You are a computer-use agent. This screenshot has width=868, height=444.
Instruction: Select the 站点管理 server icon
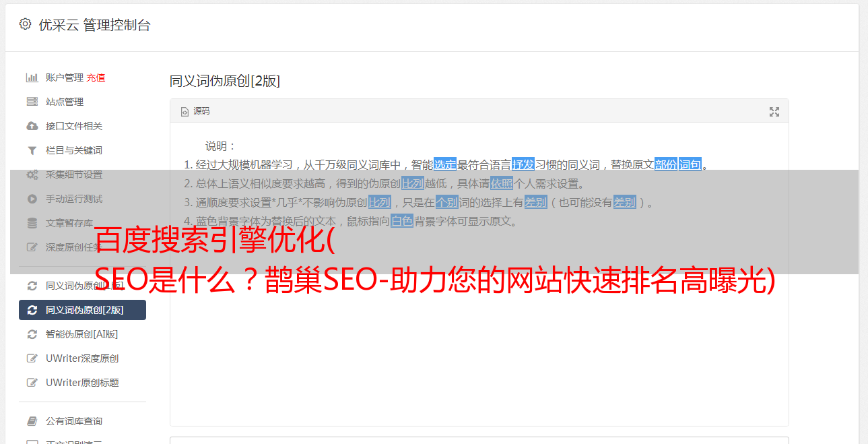tap(32, 102)
